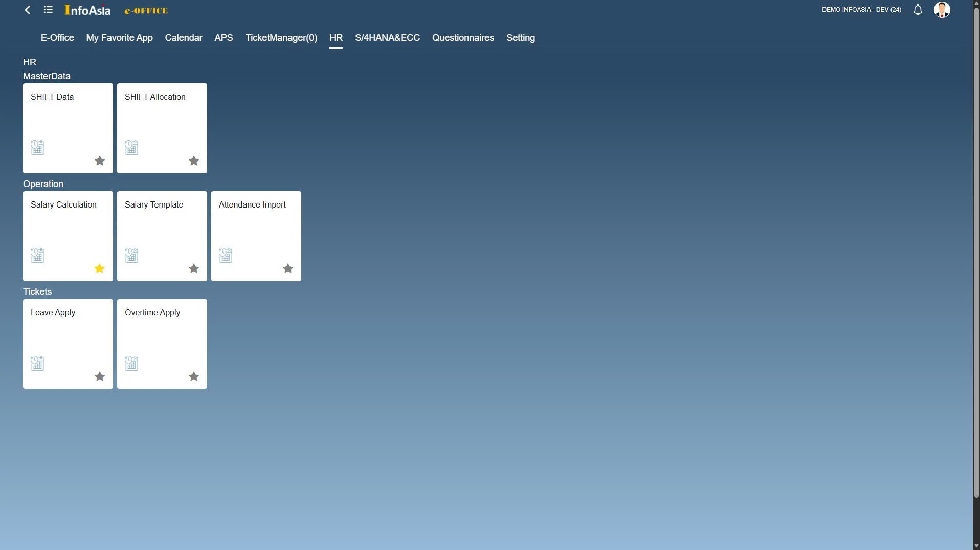Click the Attendance Import tile calendar icon
This screenshot has width=980, height=550.
coord(226,256)
